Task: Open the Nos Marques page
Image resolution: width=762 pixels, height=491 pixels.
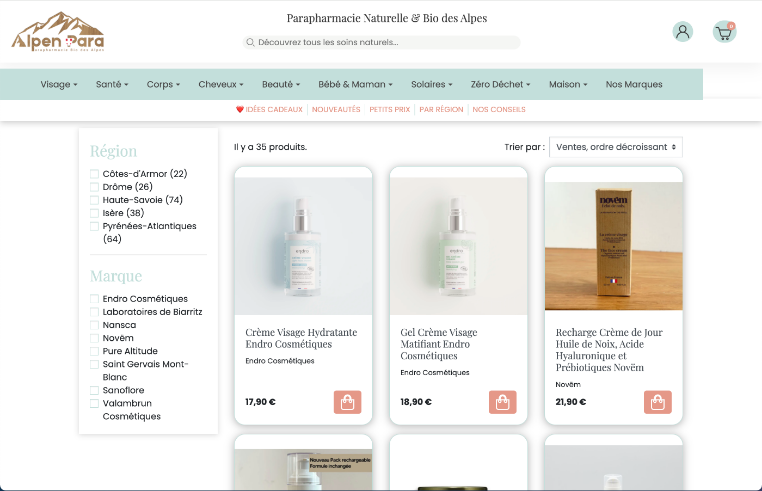Action: 634,84
